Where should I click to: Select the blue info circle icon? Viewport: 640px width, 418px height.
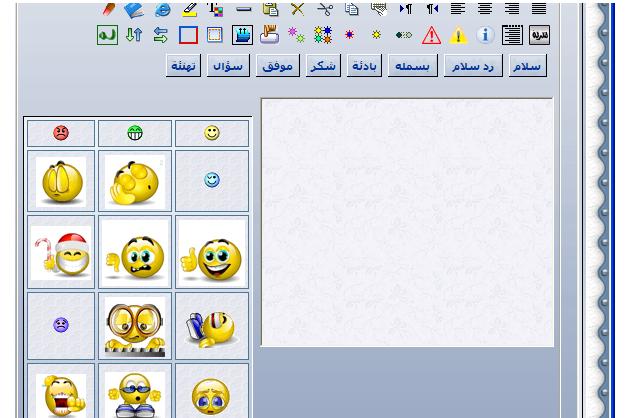tap(485, 35)
